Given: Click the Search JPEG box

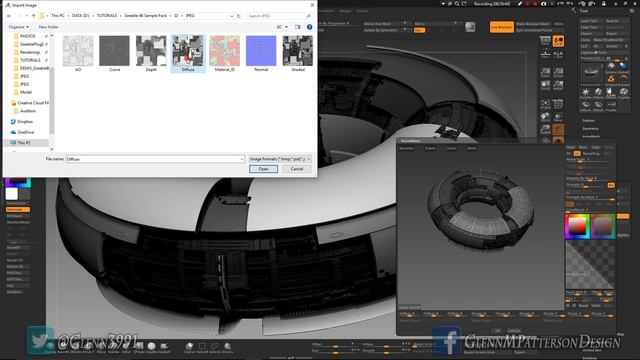Looking at the screenshot, I should coord(279,16).
